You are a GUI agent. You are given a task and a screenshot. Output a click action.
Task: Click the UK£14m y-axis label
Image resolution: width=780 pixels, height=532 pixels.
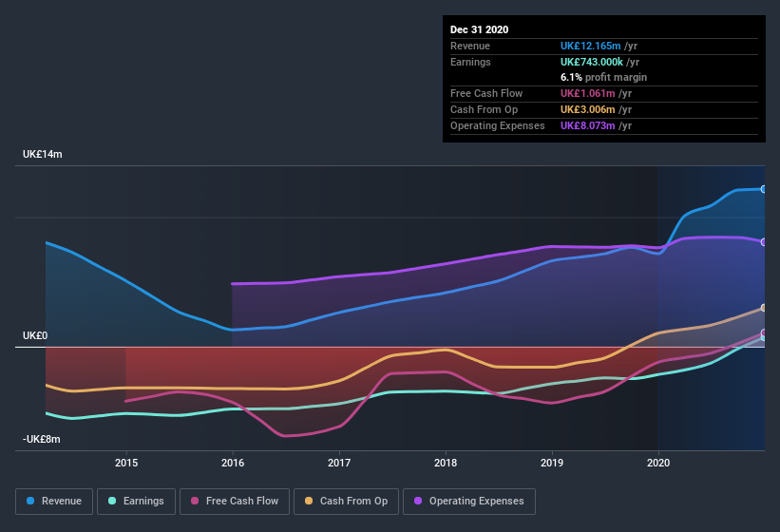click(x=42, y=154)
